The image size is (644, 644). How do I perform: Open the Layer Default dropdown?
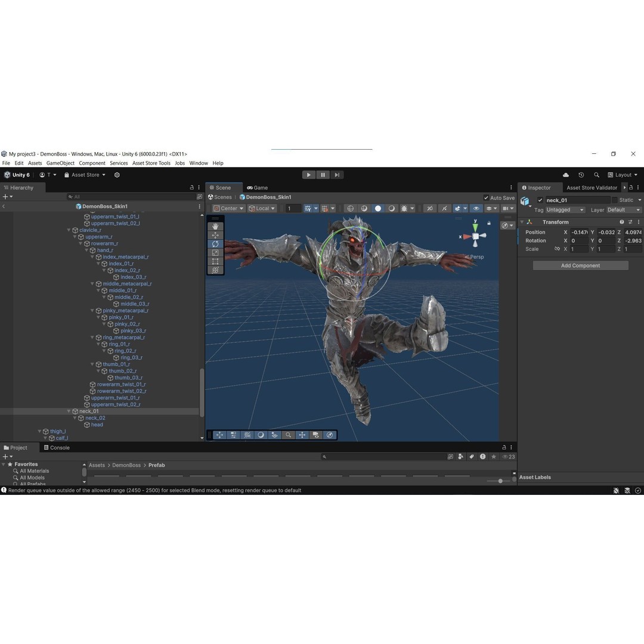[624, 210]
